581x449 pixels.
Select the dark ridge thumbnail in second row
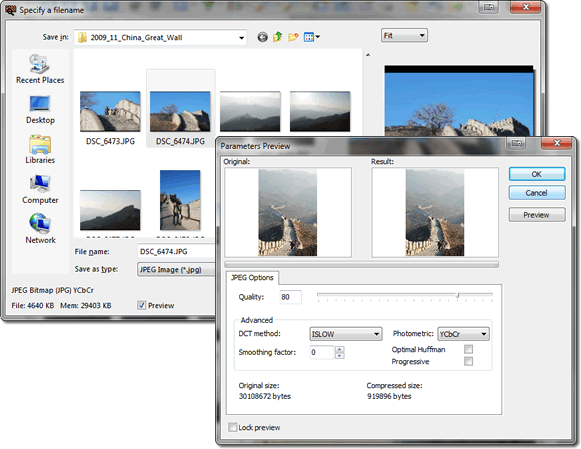coord(110,210)
